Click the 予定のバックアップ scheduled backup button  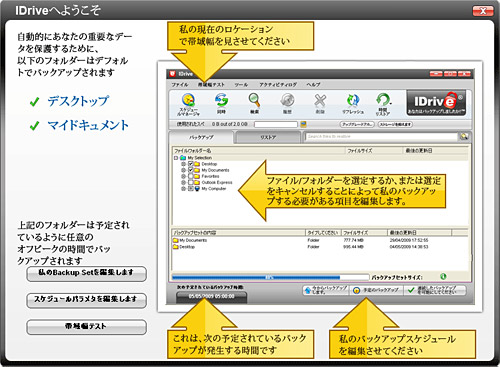376,290
